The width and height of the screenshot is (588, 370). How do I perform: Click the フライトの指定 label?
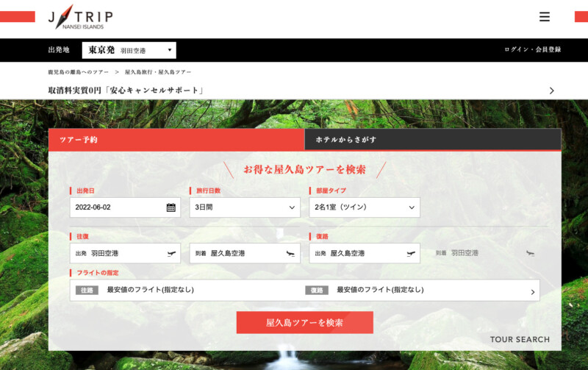[98, 273]
